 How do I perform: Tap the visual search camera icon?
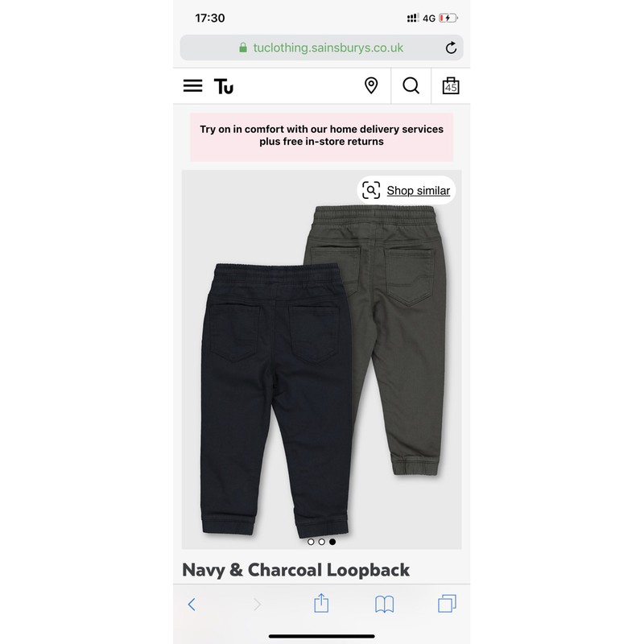tap(371, 190)
